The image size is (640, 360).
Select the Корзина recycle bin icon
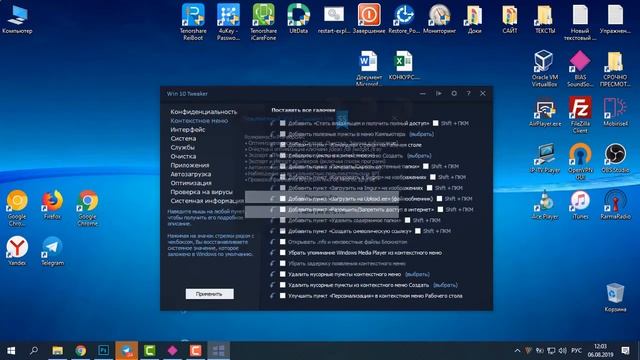(x=615, y=297)
